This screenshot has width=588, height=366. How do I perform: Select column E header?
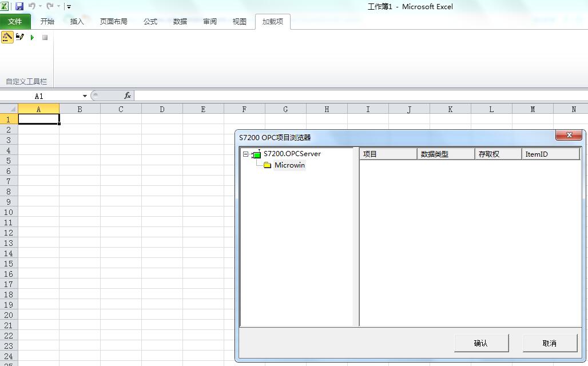click(203, 109)
